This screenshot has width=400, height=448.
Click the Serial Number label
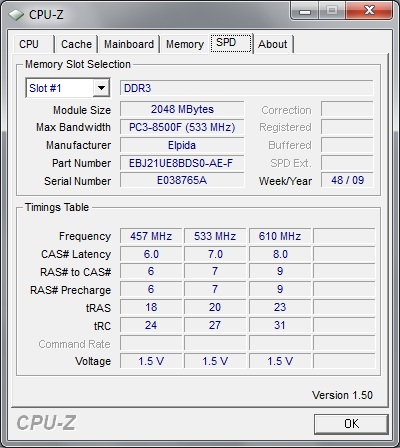(78, 181)
